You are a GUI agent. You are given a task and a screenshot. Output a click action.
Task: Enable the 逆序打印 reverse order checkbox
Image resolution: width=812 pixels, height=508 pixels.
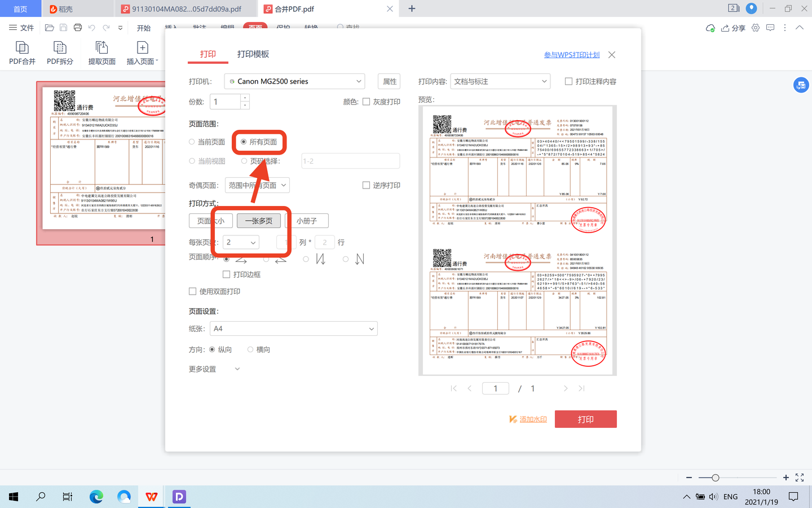(367, 185)
